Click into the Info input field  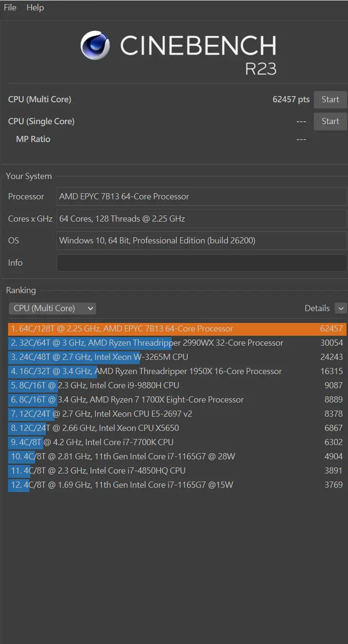pyautogui.click(x=201, y=263)
